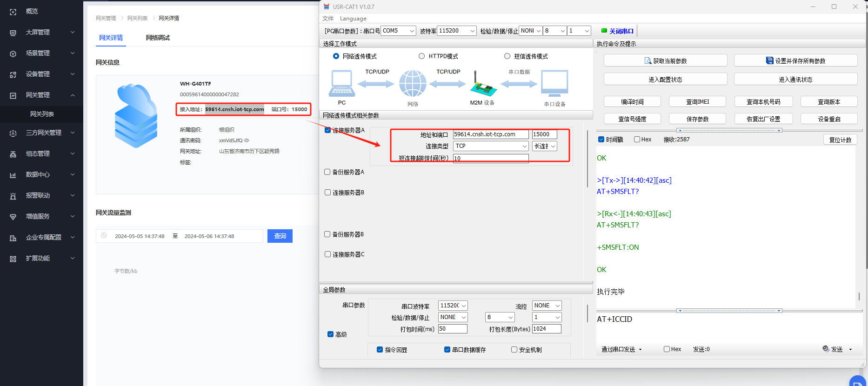Click the 场景管理 cube icon
This screenshot has width=868, height=386.
(13, 53)
